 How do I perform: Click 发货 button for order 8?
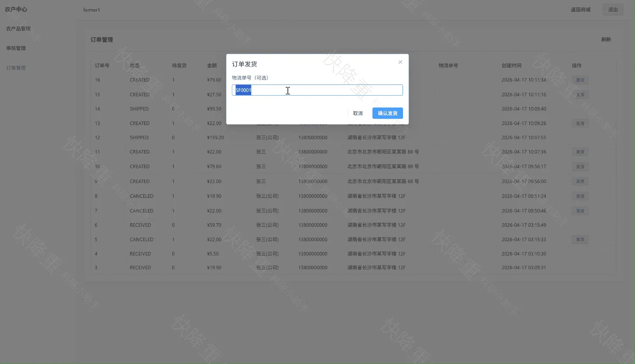point(580,196)
